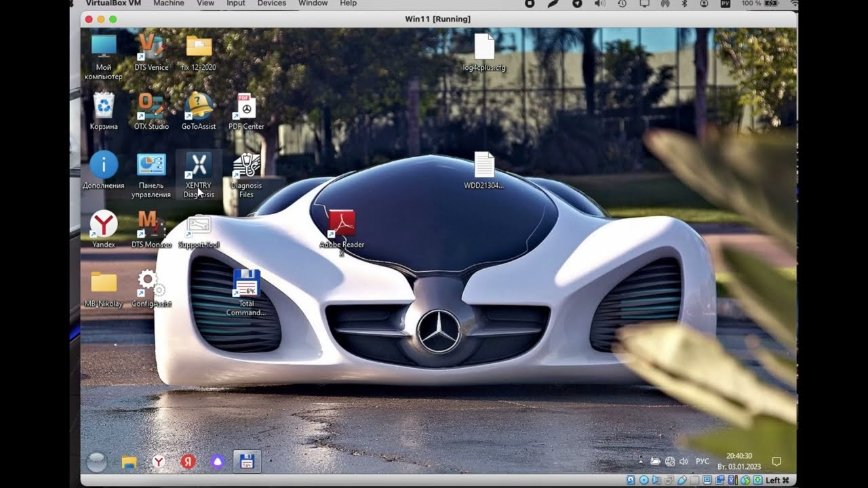Open the network globe tray icon
868x488 pixels.
point(670,462)
